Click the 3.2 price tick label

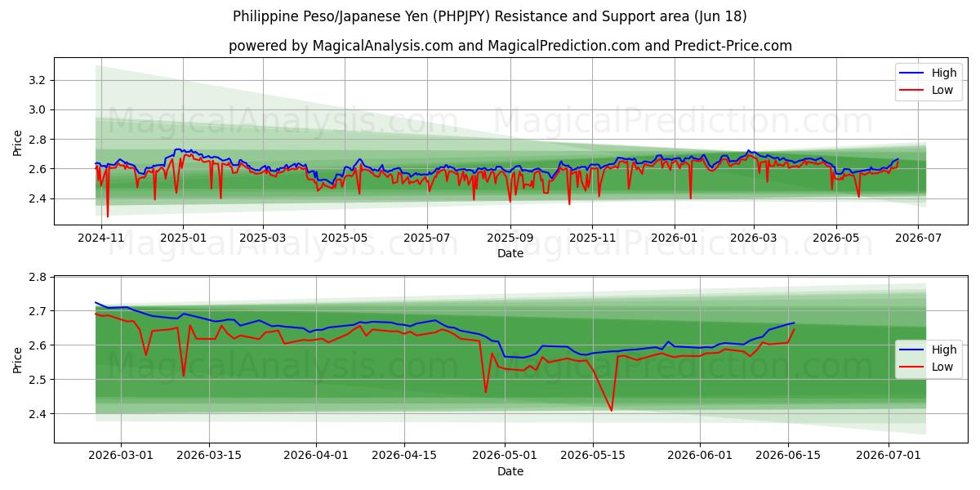tap(39, 80)
